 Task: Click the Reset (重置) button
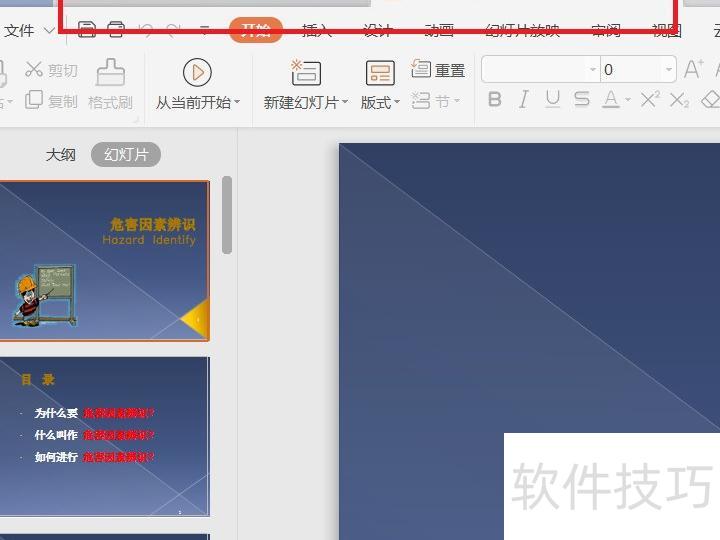point(438,70)
